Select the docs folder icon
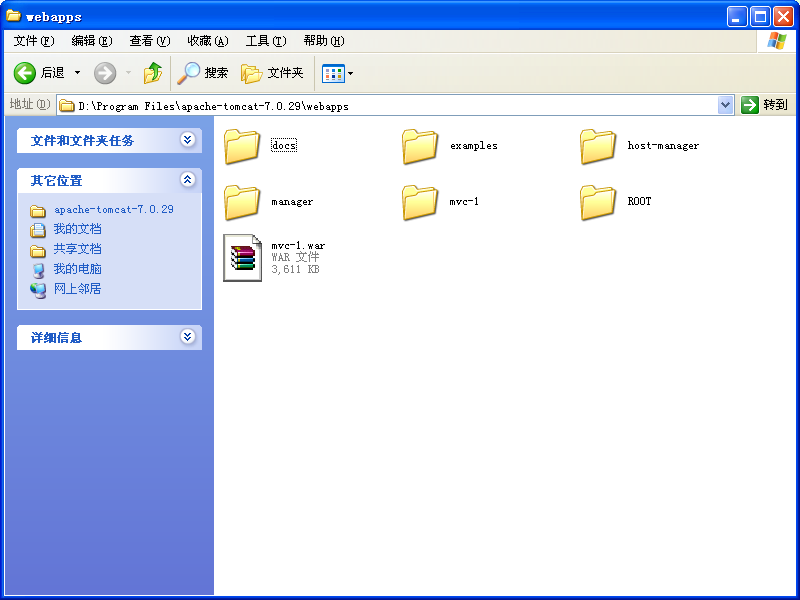This screenshot has width=800, height=600. (242, 146)
